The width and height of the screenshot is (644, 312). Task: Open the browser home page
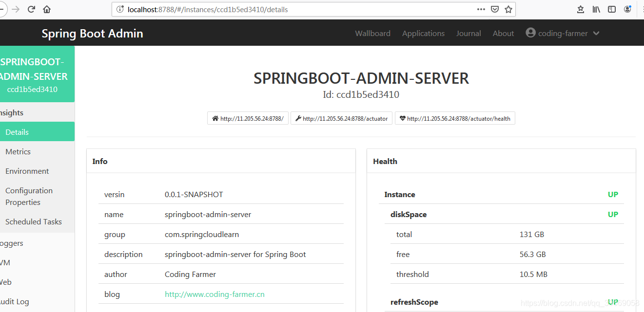(x=47, y=9)
